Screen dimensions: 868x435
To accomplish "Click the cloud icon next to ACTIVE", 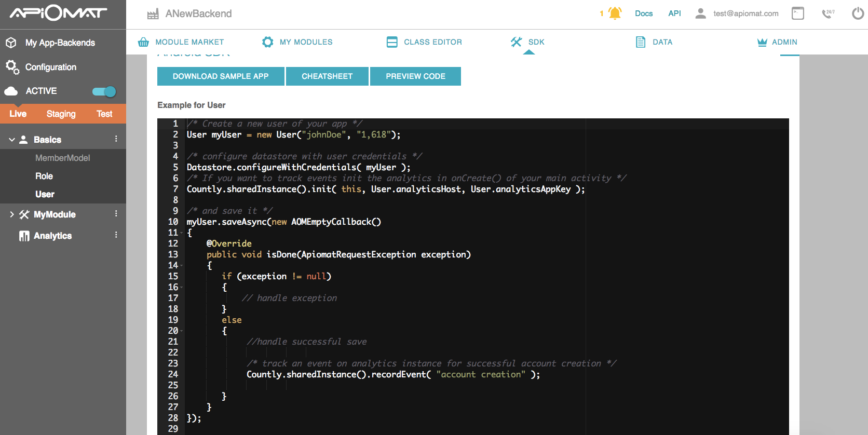I will [x=11, y=91].
